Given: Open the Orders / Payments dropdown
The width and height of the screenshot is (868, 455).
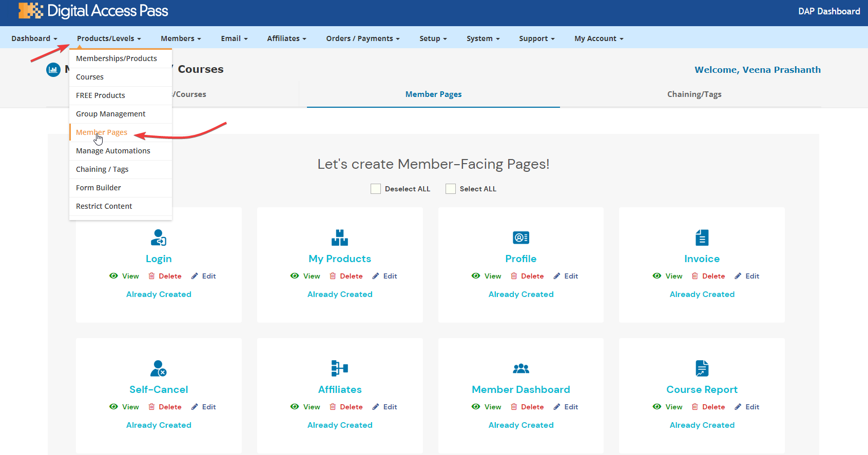Looking at the screenshot, I should pyautogui.click(x=362, y=38).
